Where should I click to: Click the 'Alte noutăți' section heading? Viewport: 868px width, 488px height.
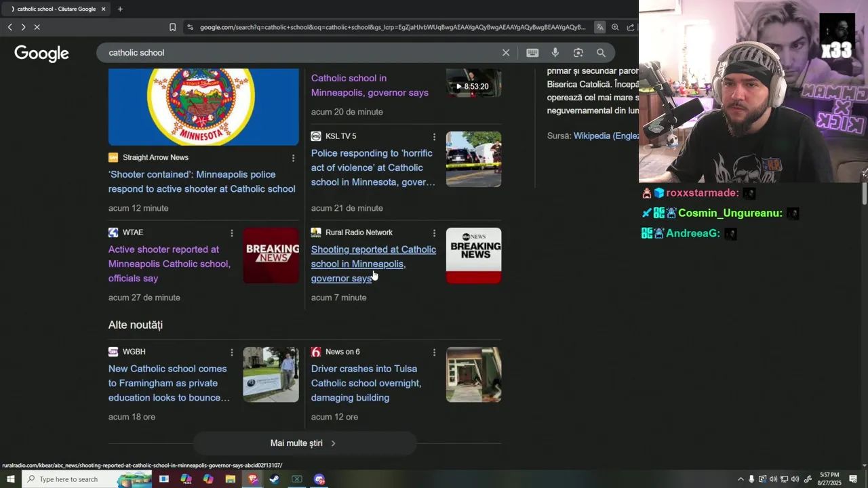pos(136,325)
